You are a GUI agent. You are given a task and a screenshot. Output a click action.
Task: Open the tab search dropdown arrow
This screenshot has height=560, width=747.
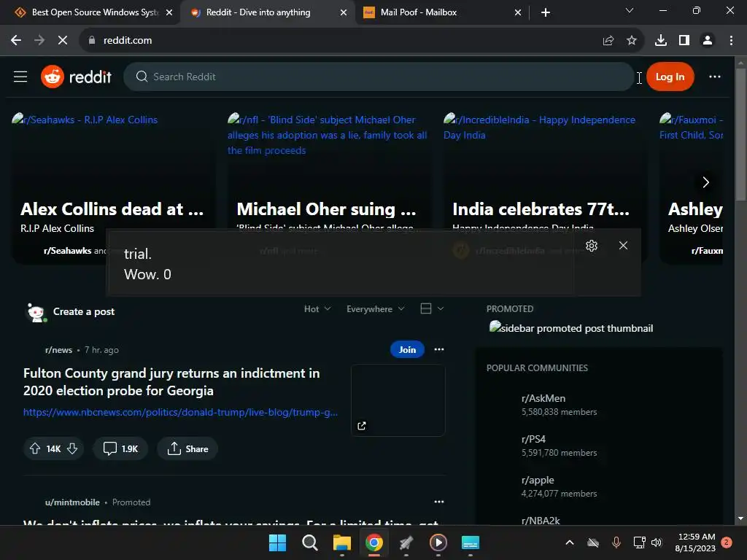630,10
